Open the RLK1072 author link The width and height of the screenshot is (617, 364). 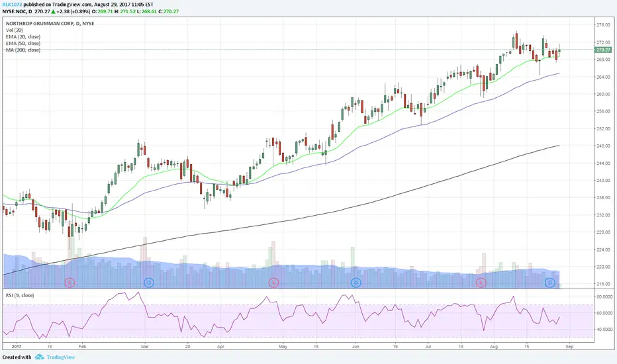[x=12, y=5]
